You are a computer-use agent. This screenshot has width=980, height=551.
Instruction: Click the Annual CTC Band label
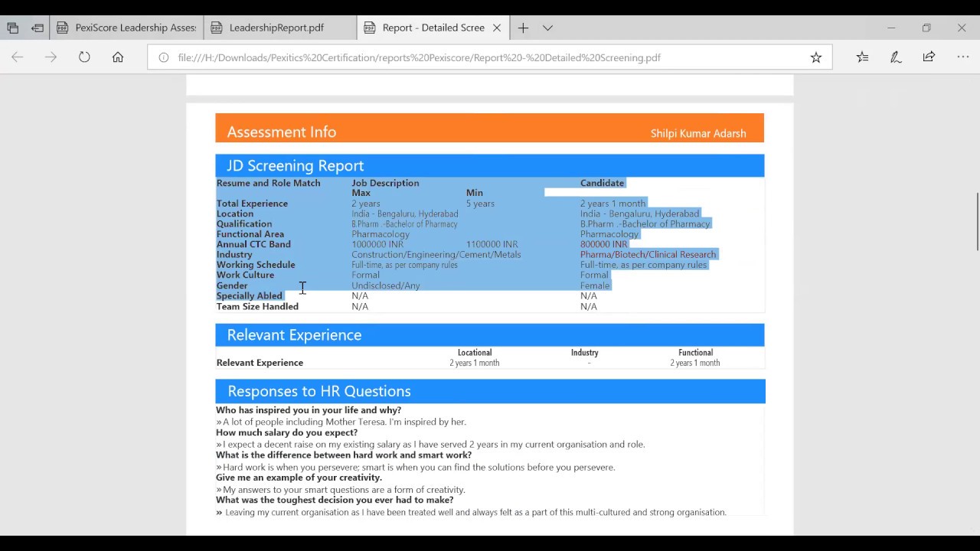[x=253, y=244]
